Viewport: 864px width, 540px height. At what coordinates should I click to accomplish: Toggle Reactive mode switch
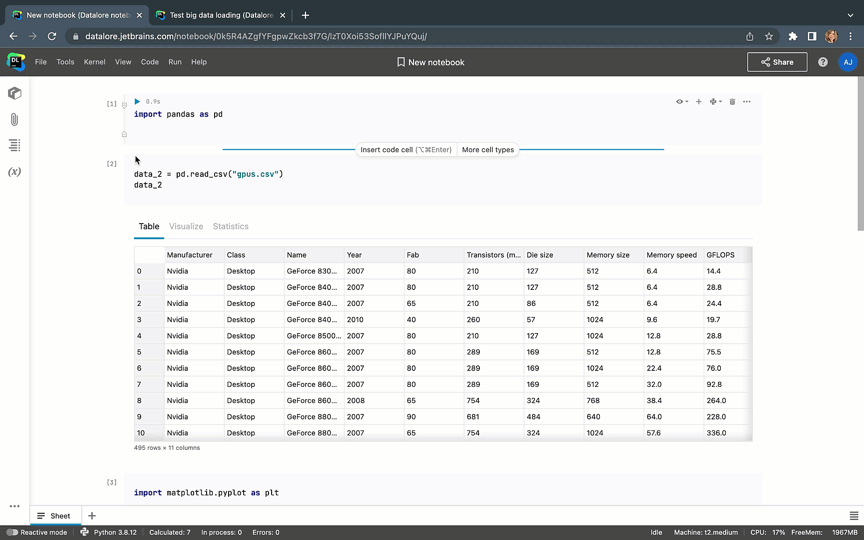13,532
